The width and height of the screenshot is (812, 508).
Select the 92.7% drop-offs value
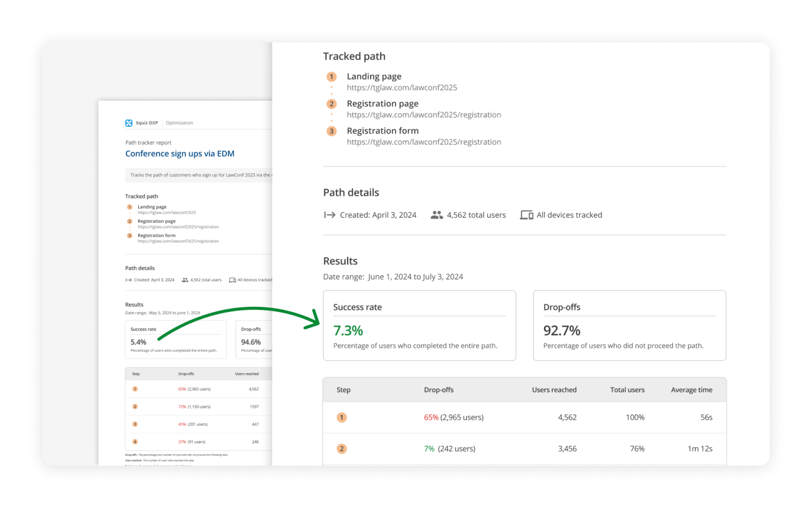tap(562, 331)
